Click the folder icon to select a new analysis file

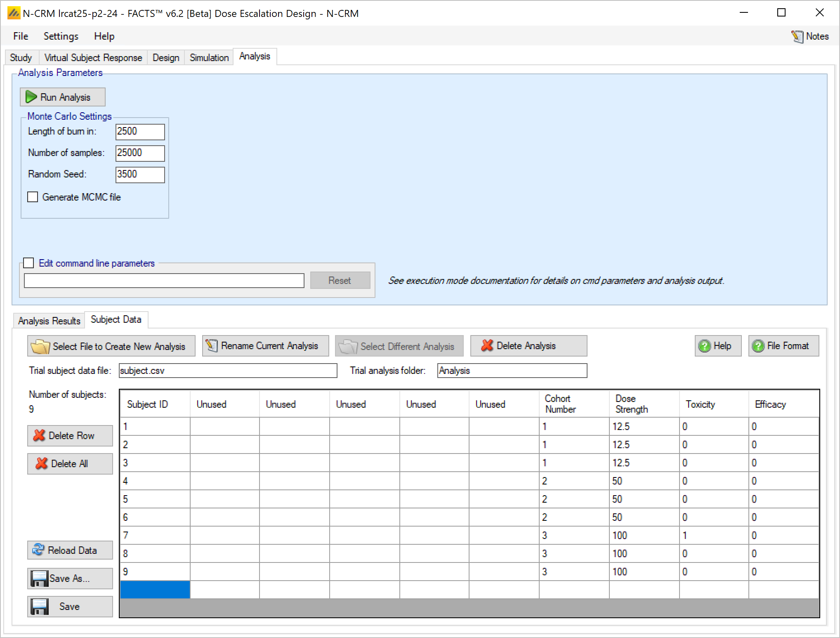pos(40,346)
